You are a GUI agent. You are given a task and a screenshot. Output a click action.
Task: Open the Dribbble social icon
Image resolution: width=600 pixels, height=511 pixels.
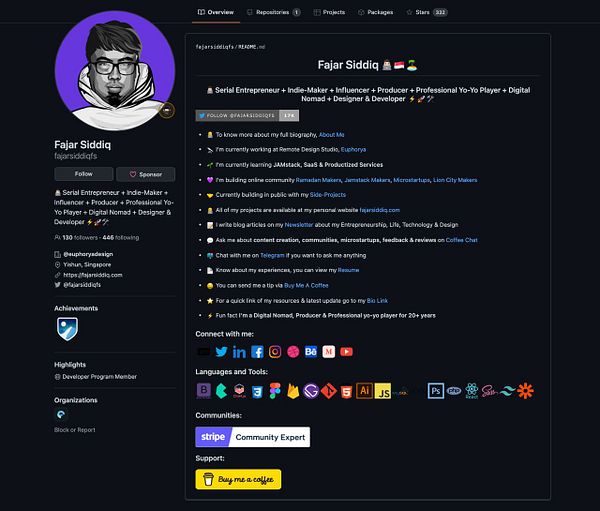pos(293,351)
